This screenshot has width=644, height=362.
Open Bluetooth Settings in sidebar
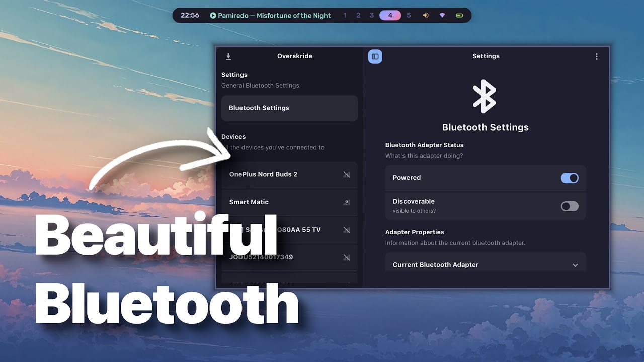289,108
